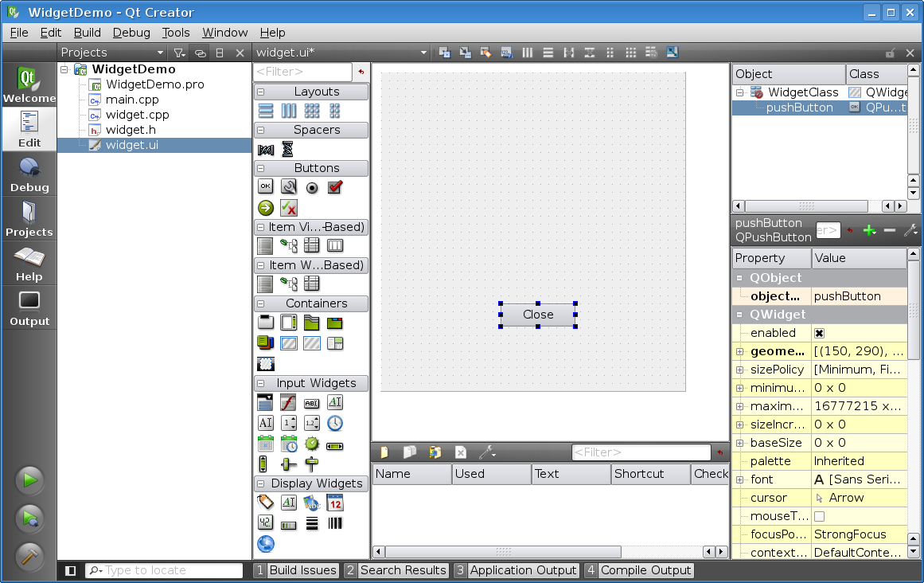Switch to Welcome mode

(x=29, y=84)
